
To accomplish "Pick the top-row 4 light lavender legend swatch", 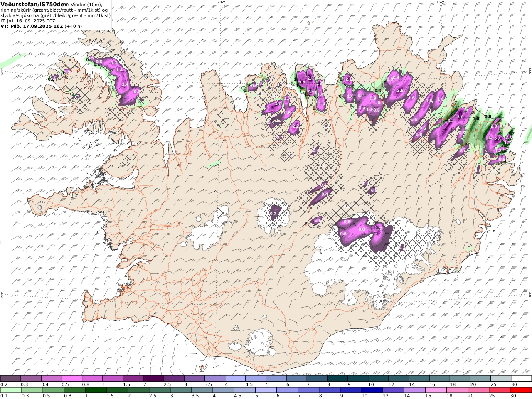I will (235, 378).
